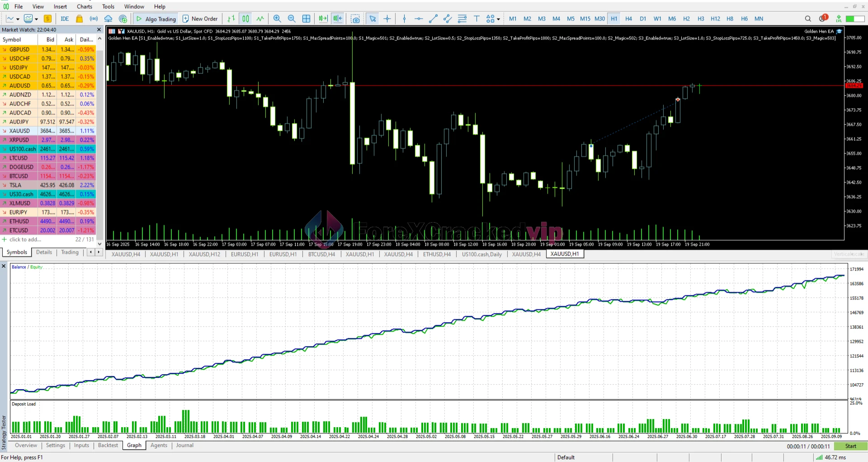Open the search magnifier in toolbar
Screen dimensions: 868x462
pos(808,19)
